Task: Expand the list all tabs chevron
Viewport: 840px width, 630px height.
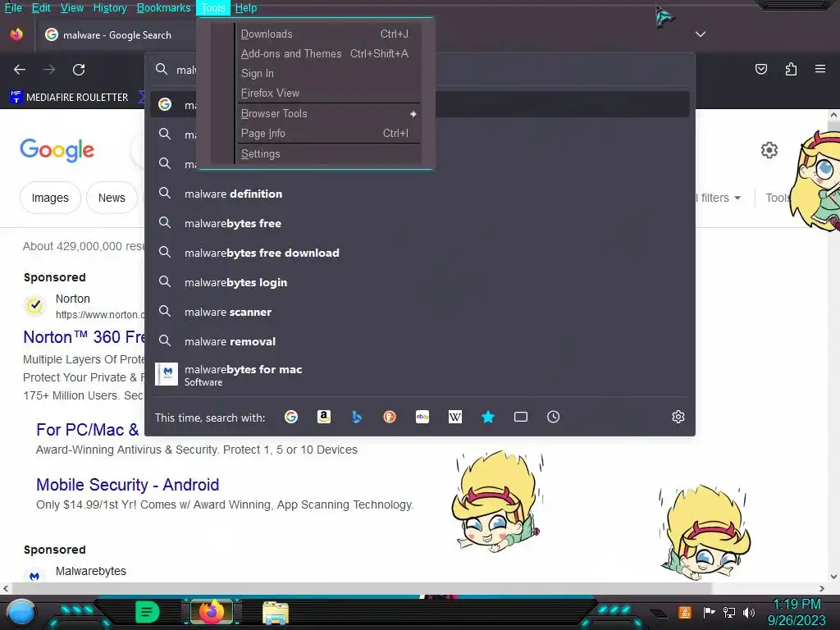Action: pyautogui.click(x=701, y=34)
